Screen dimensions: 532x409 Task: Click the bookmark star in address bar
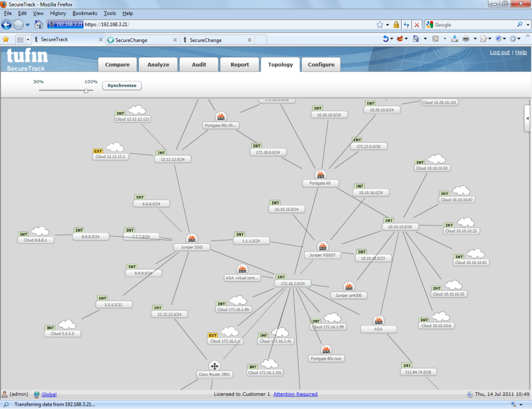pyautogui.click(x=380, y=24)
